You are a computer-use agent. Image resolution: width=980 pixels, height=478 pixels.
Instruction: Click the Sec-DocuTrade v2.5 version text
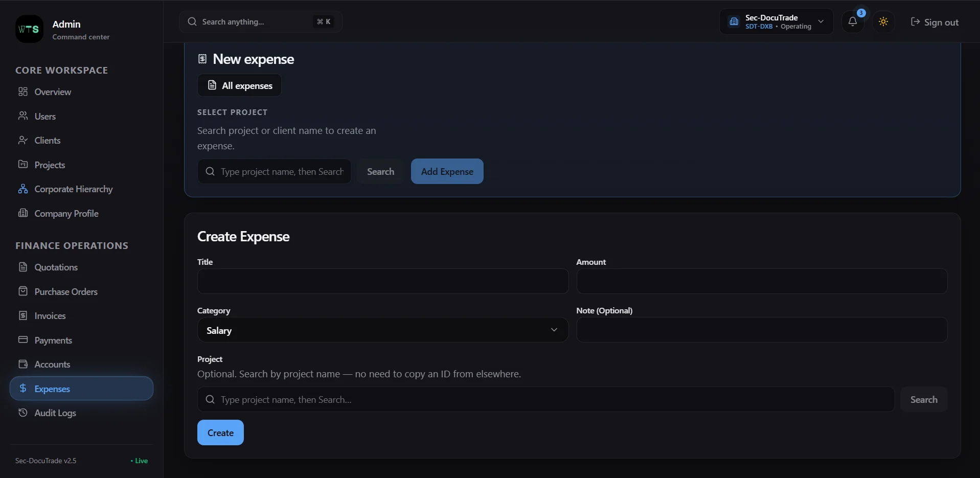coord(46,461)
